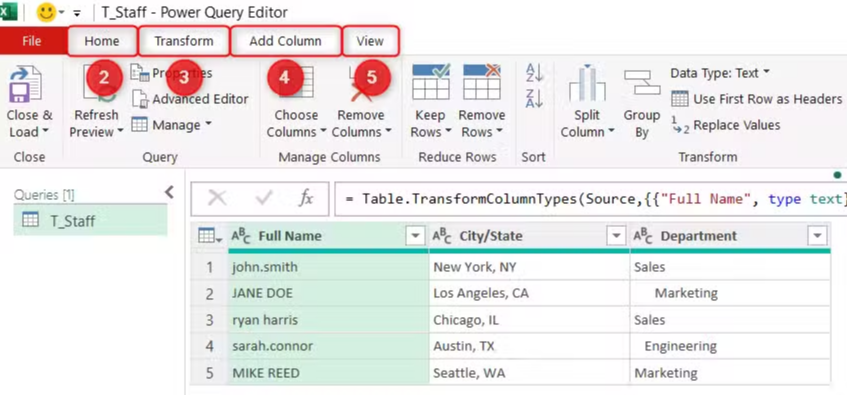The image size is (847, 395).
Task: Click the City/State data type icon
Action: click(442, 236)
